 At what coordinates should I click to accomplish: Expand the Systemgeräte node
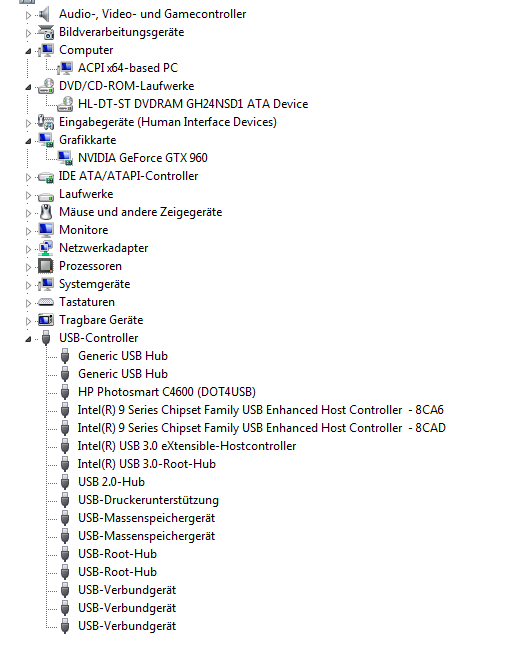click(28, 285)
